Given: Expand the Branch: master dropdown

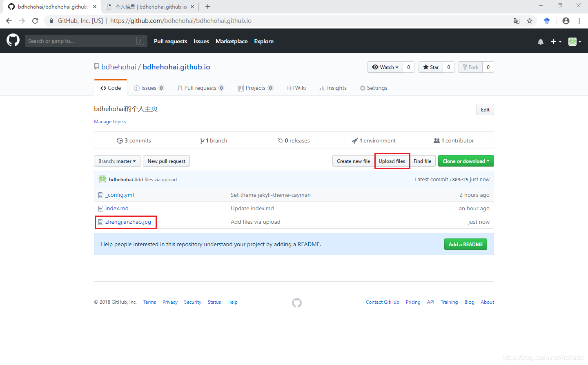Looking at the screenshot, I should click(117, 161).
